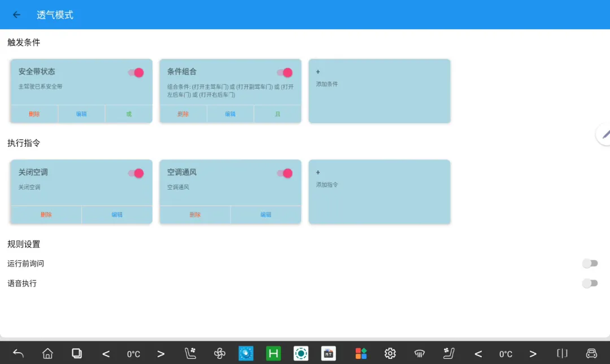This screenshot has width=610, height=364.
Task: Click the 组合条件 description text
Action: 230,91
